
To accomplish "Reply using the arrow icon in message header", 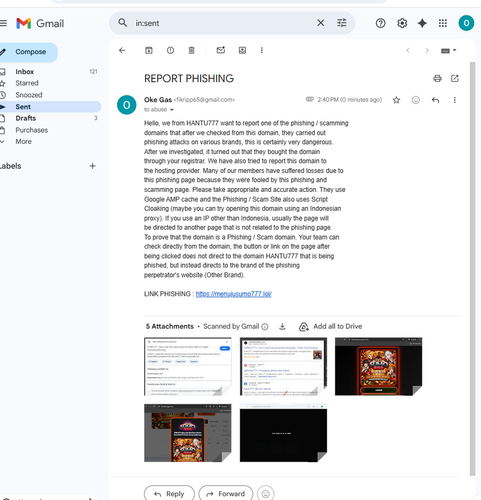I will (x=435, y=100).
